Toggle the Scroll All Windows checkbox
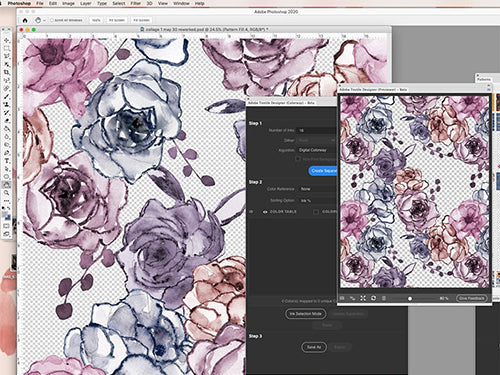Viewport: 500px width, 375px height. (52, 20)
